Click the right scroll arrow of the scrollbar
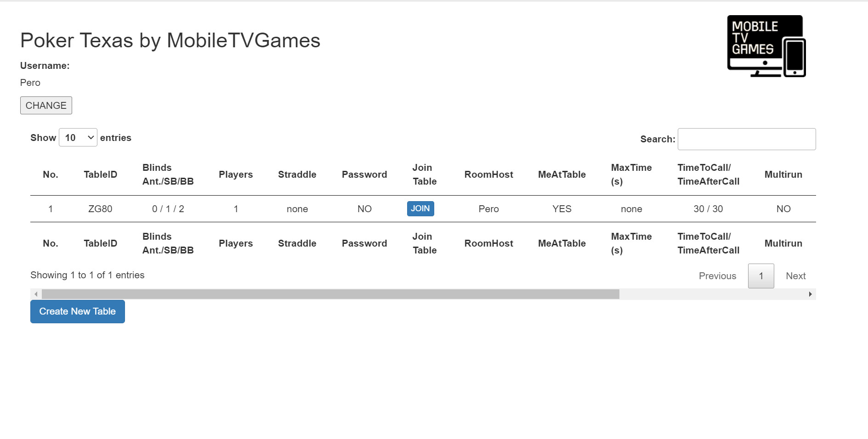Viewport: 868px width, 439px height. [810, 294]
